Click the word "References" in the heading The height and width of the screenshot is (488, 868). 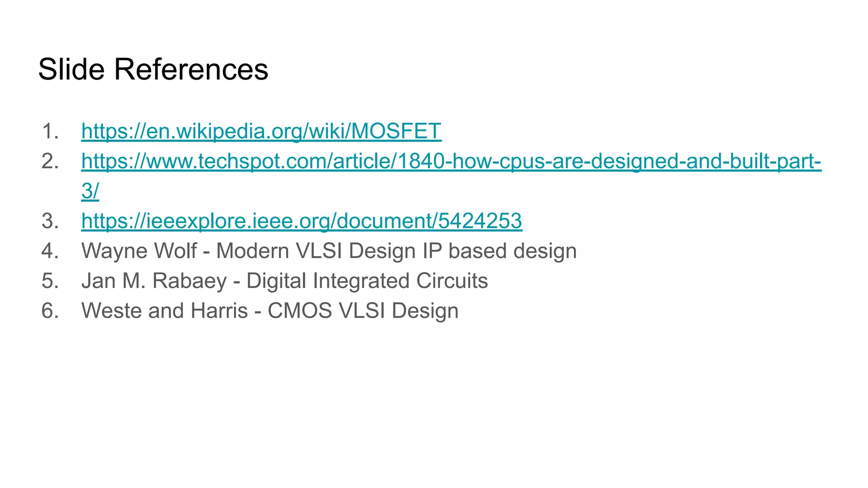point(191,69)
